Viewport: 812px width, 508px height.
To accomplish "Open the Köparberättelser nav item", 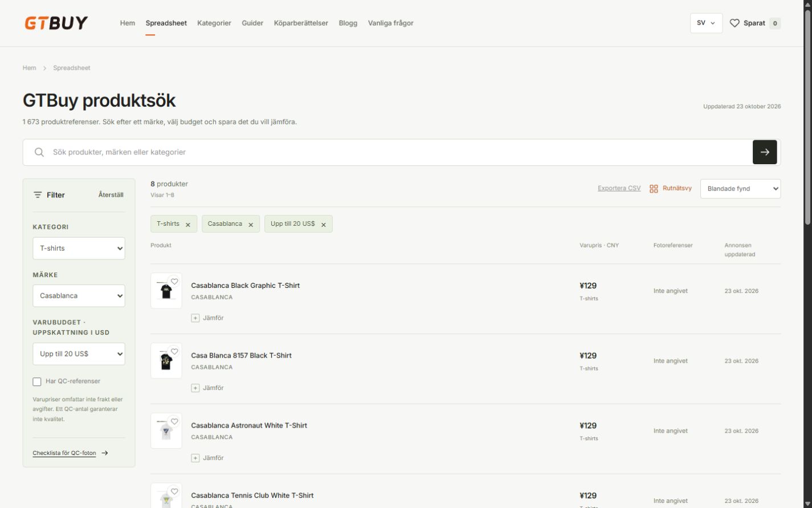I will [301, 23].
